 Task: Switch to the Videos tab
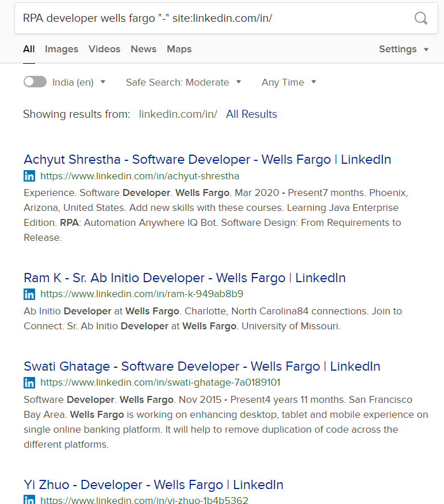tap(104, 49)
